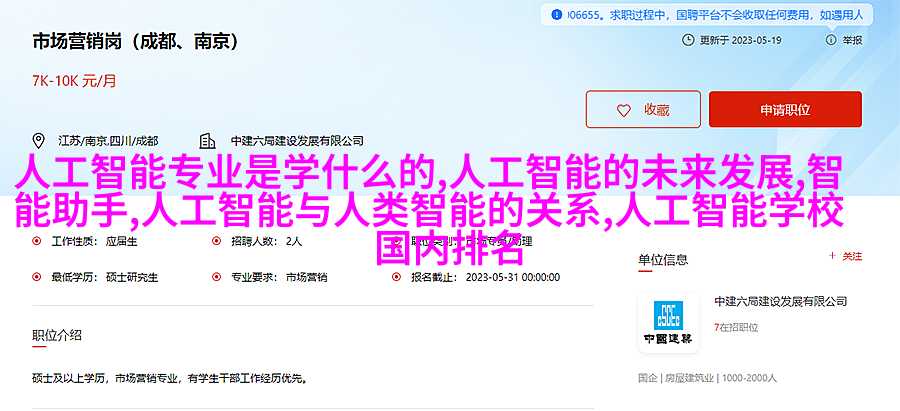This screenshot has height=411, width=900.
Task: Select the 专业要求 radio bullet
Action: point(216,277)
